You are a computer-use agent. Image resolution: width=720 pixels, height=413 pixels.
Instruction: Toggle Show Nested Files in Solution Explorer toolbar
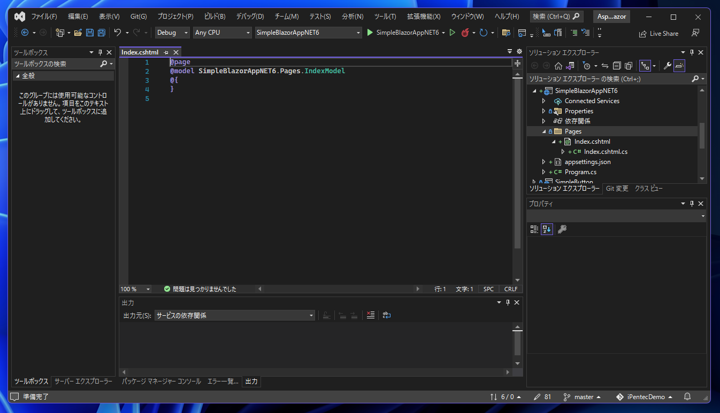(645, 66)
